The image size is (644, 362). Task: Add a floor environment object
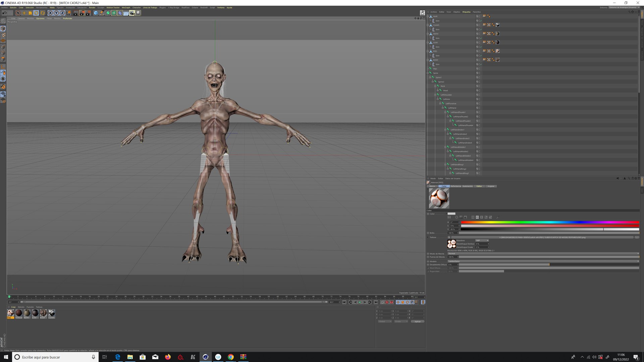[126, 13]
